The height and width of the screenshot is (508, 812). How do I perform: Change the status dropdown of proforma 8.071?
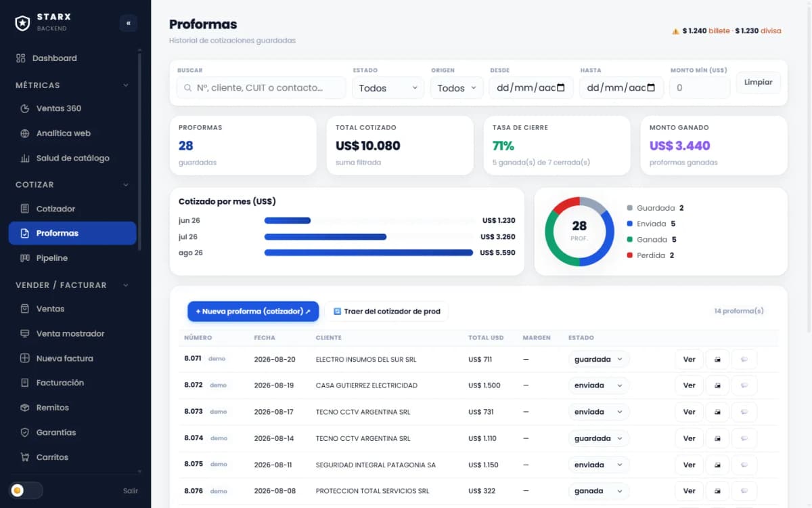click(x=599, y=360)
